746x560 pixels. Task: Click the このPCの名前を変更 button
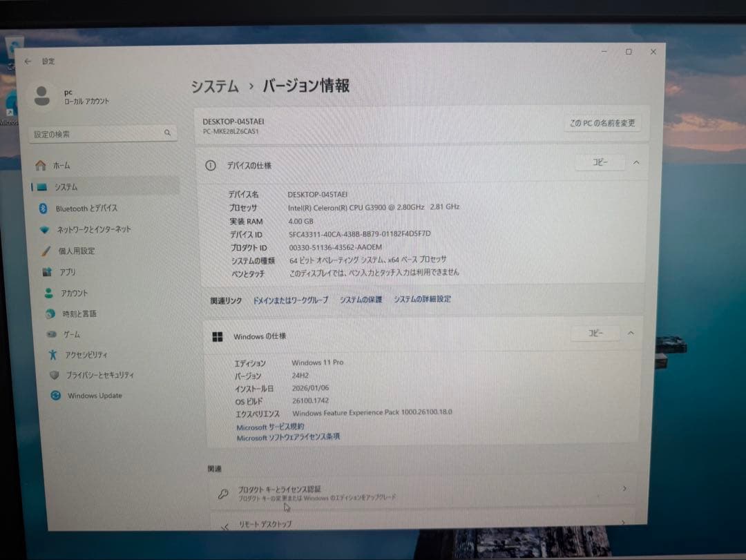(602, 124)
